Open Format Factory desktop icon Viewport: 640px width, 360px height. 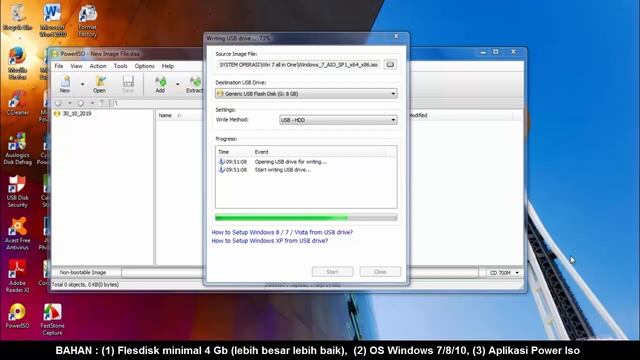pos(87,21)
